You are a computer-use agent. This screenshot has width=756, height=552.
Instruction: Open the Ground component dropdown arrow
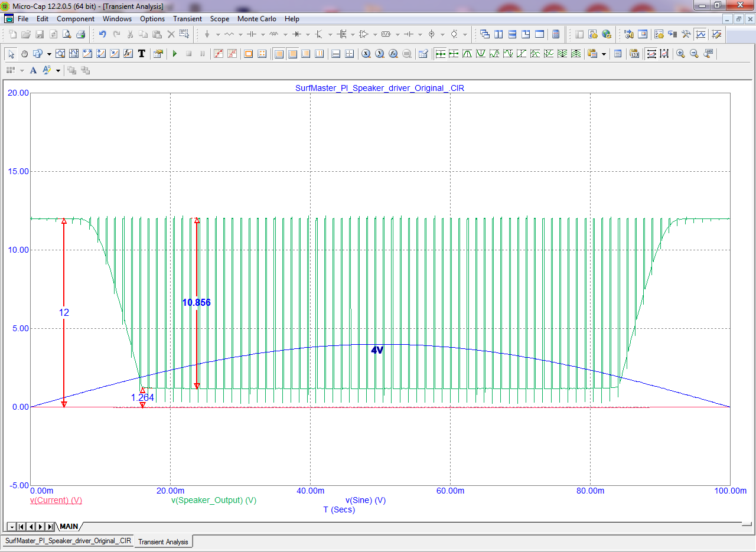click(218, 34)
